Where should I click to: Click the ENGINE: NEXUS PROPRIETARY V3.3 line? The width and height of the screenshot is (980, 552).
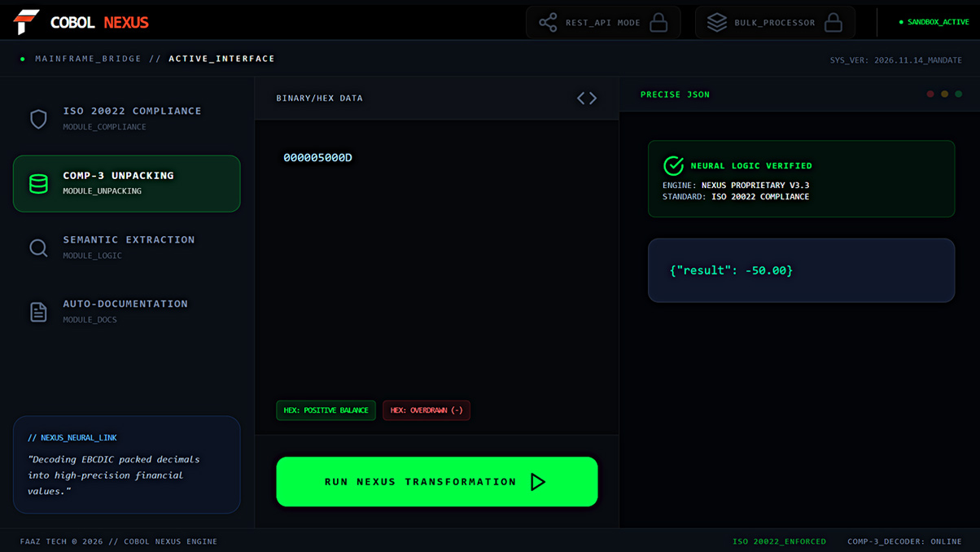(x=736, y=186)
